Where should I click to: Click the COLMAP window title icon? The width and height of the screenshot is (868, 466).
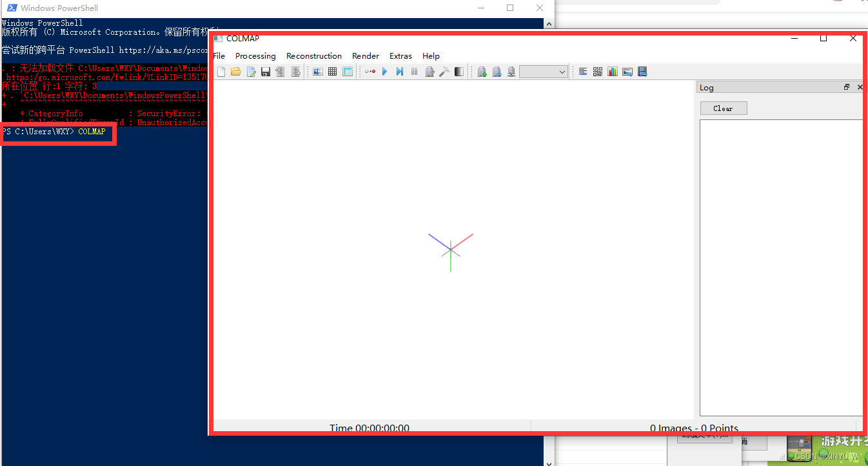click(219, 39)
